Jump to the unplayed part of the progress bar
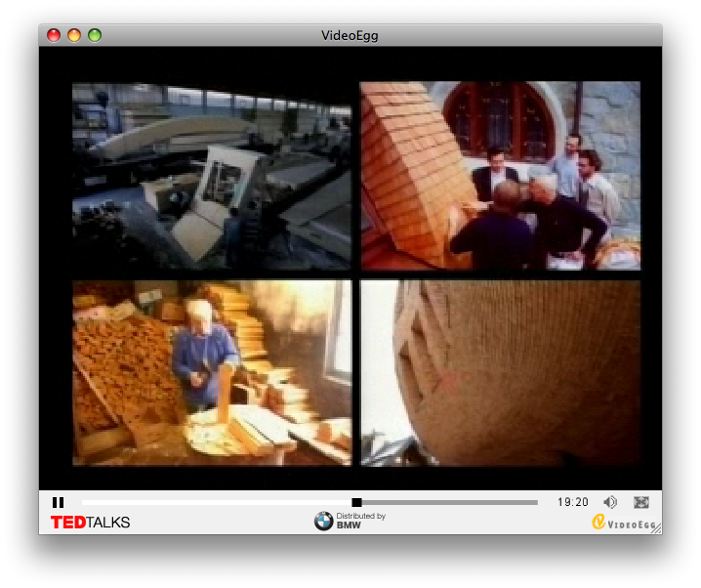 coord(449,502)
